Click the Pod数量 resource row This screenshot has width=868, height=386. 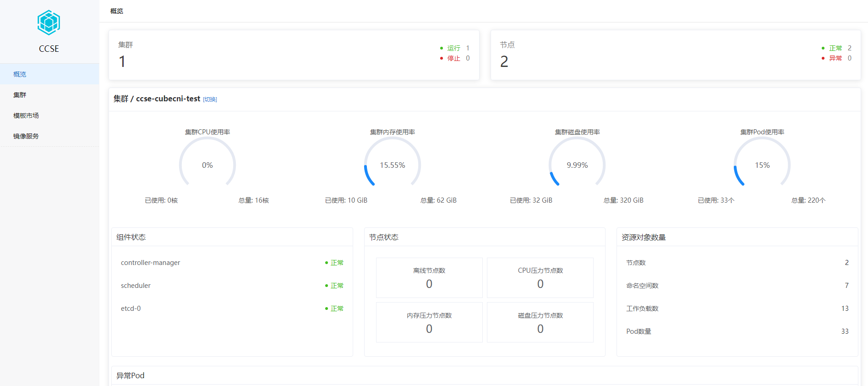point(737,331)
